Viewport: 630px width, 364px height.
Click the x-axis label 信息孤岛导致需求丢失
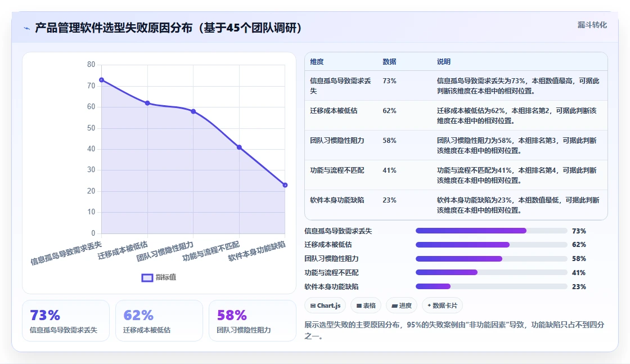point(66,254)
